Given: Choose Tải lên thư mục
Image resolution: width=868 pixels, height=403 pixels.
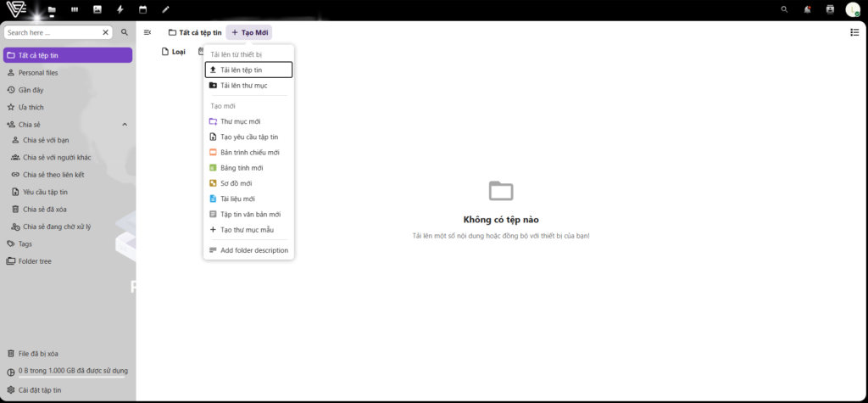Looking at the screenshot, I should tap(248, 86).
